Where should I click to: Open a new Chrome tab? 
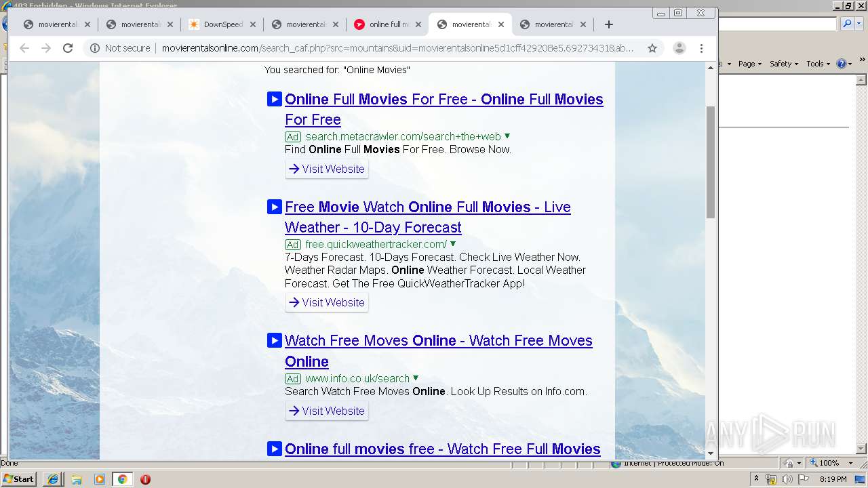point(609,24)
